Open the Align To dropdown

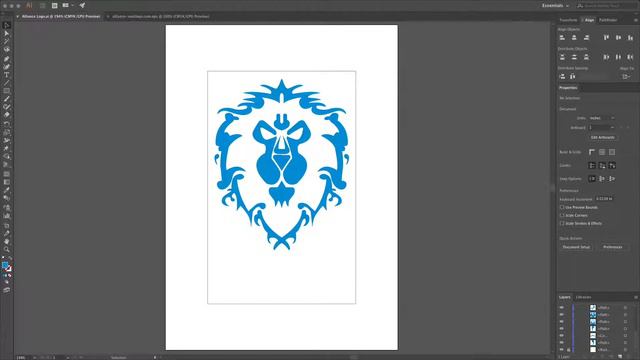tap(626, 76)
